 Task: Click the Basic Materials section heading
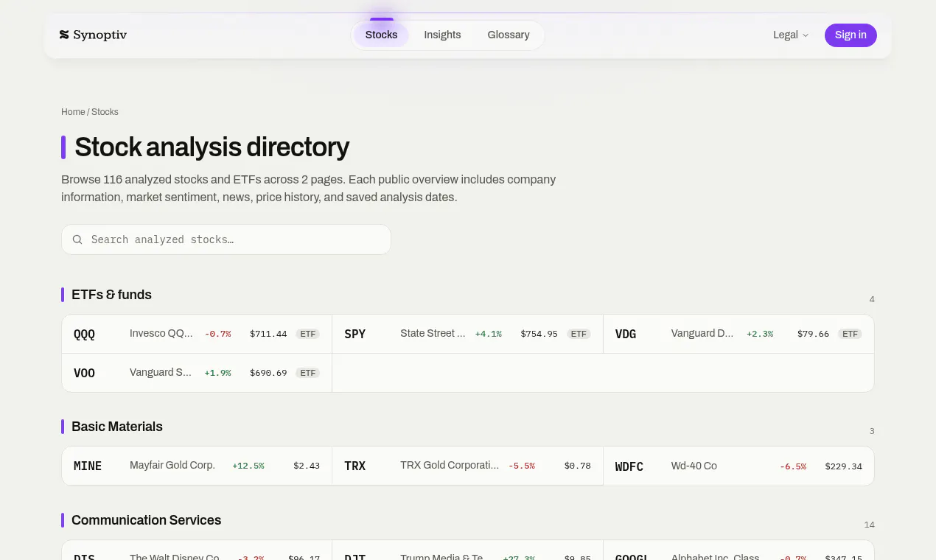coord(117,427)
